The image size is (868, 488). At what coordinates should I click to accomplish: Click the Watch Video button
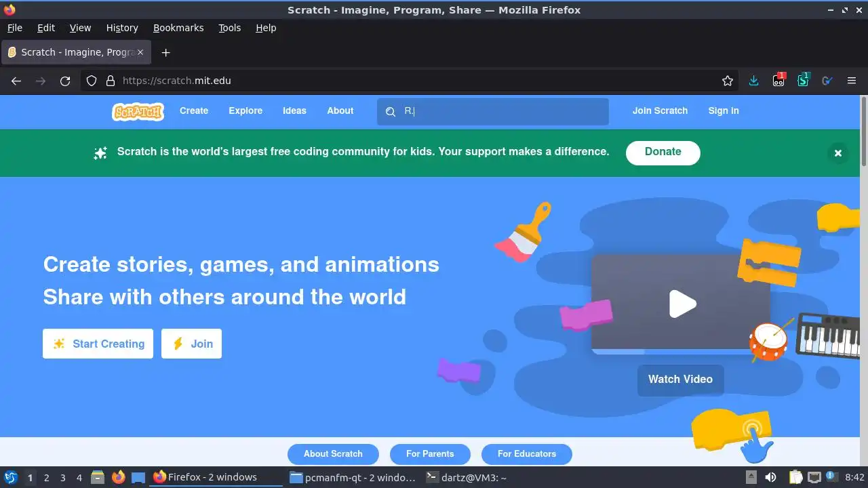click(x=680, y=380)
